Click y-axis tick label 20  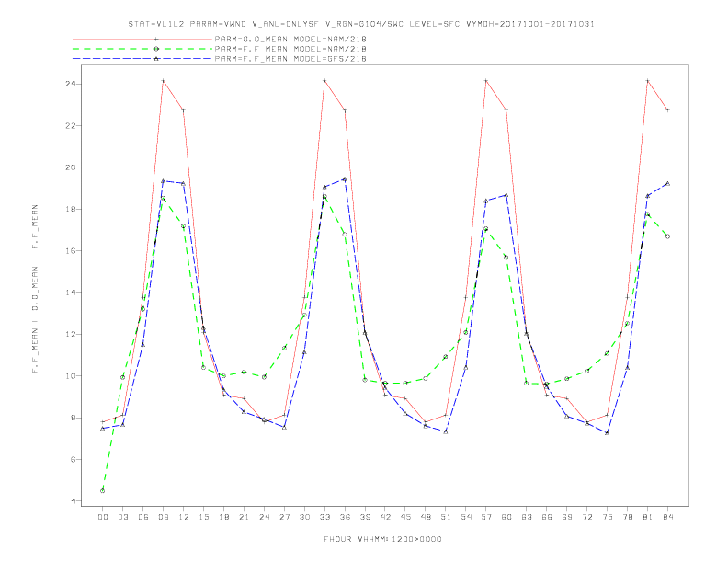pos(71,167)
